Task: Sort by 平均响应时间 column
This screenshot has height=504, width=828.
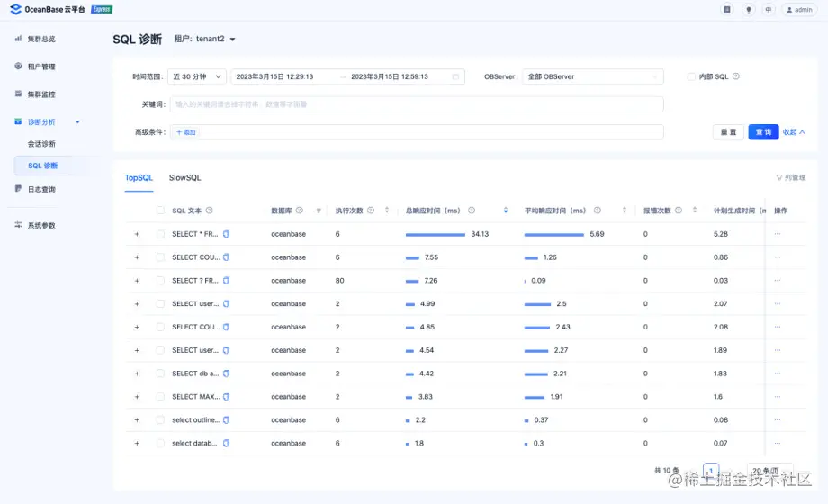Action: pos(625,211)
